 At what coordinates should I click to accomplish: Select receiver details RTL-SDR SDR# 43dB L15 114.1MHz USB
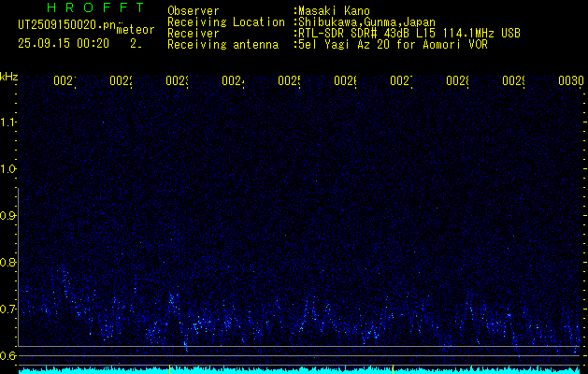[x=409, y=34]
